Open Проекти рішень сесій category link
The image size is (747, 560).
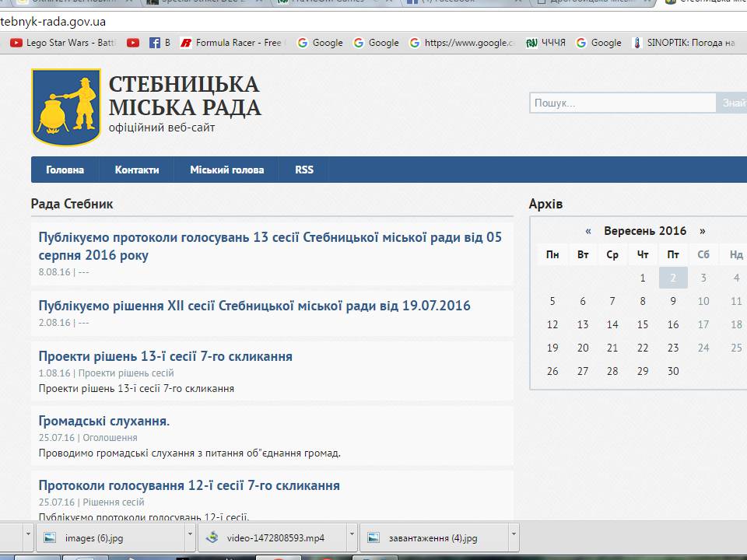126,373
